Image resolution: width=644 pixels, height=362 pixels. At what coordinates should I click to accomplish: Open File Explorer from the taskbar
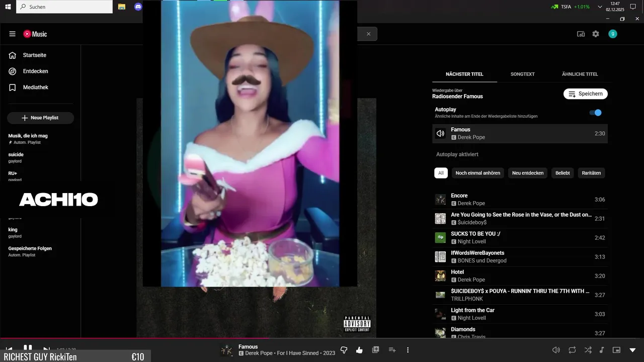coord(122,7)
